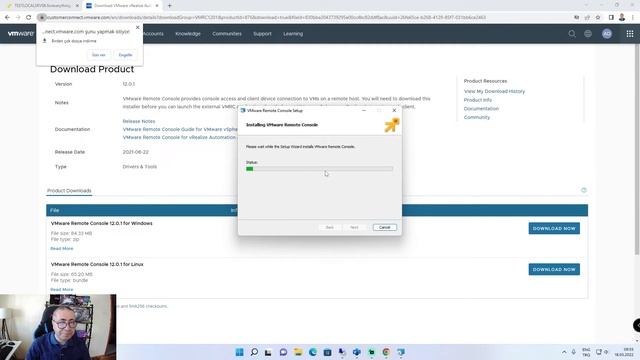640x360 pixels.
Task: Open Chrome from the taskbar
Action: [386, 352]
